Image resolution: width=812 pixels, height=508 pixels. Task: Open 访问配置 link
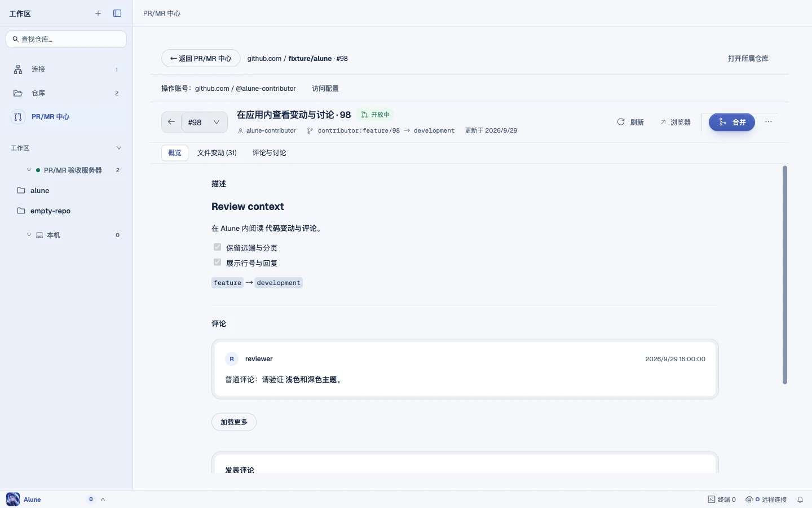point(325,89)
